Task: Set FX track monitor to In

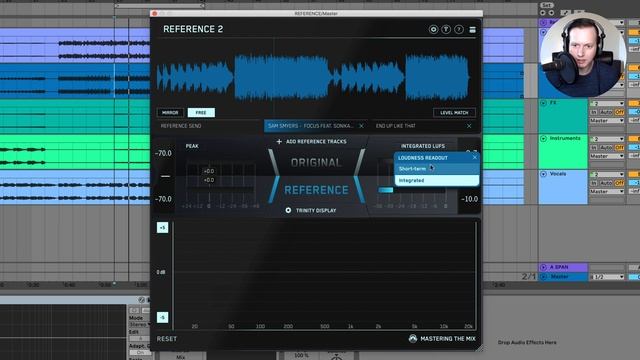Action: click(x=594, y=112)
